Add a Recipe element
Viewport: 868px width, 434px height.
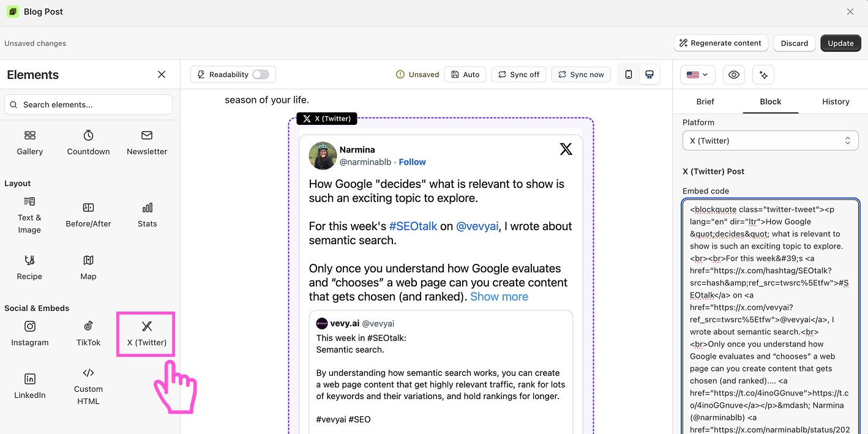(x=29, y=268)
